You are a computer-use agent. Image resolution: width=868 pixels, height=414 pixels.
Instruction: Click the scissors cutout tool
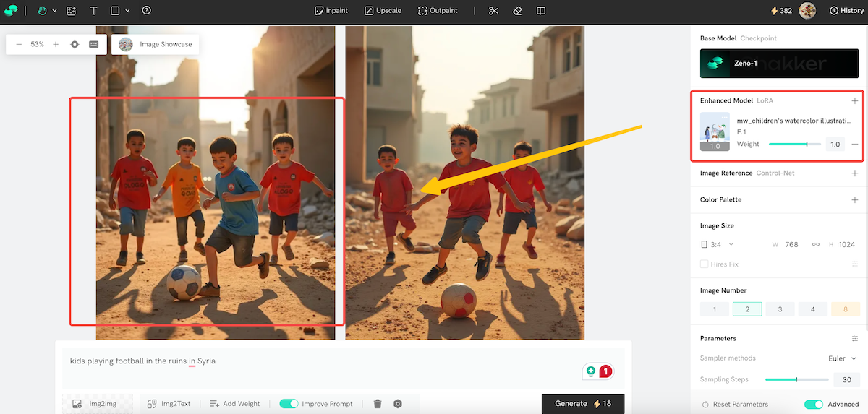pos(493,11)
